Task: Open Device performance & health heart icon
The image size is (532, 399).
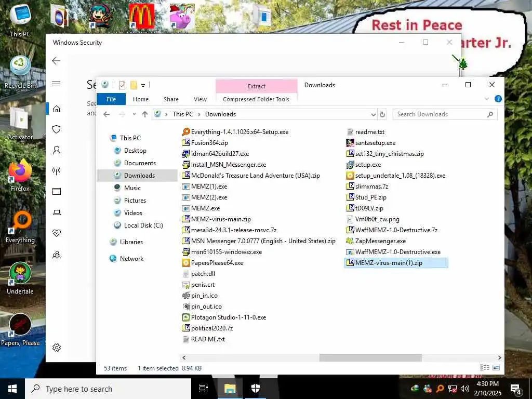Action: point(57,233)
